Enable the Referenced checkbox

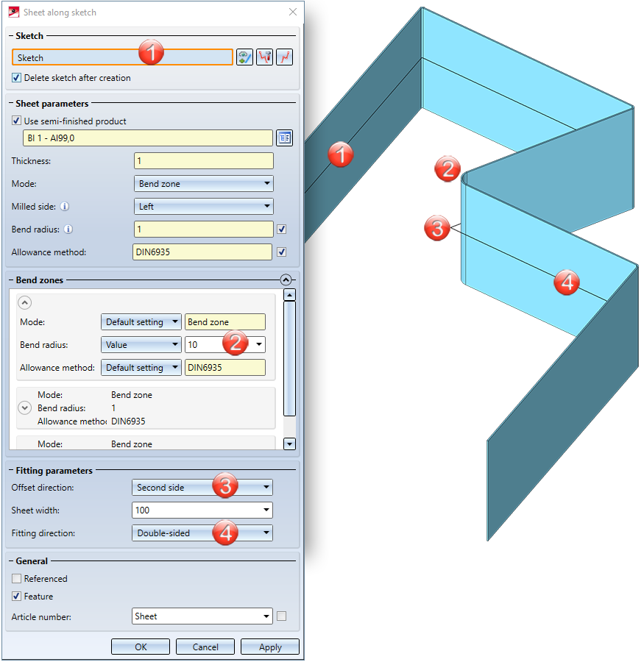tap(16, 578)
